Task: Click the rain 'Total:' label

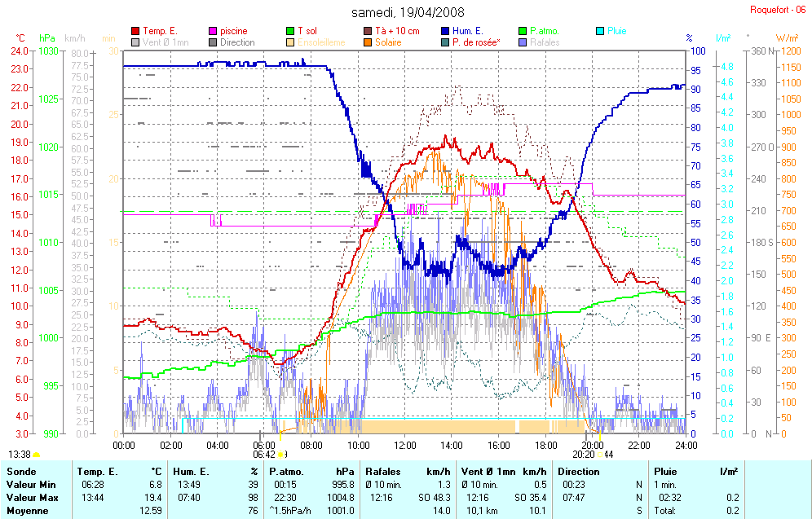Action: click(665, 511)
